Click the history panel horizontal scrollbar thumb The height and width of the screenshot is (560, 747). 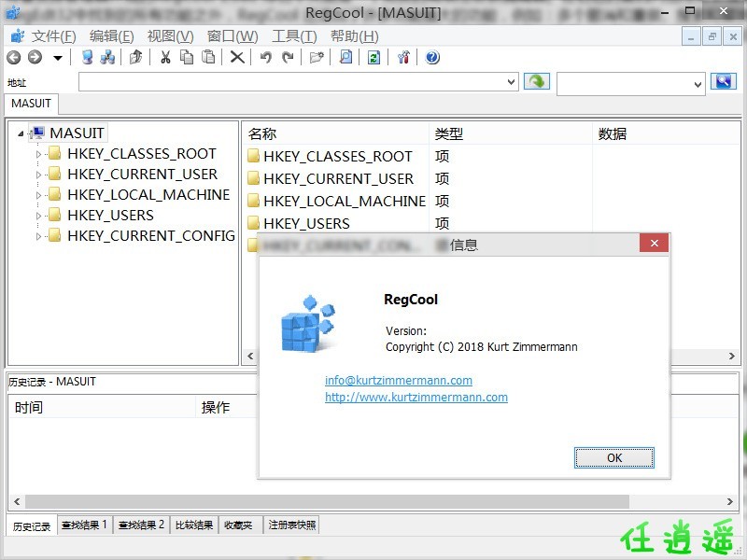click(327, 501)
